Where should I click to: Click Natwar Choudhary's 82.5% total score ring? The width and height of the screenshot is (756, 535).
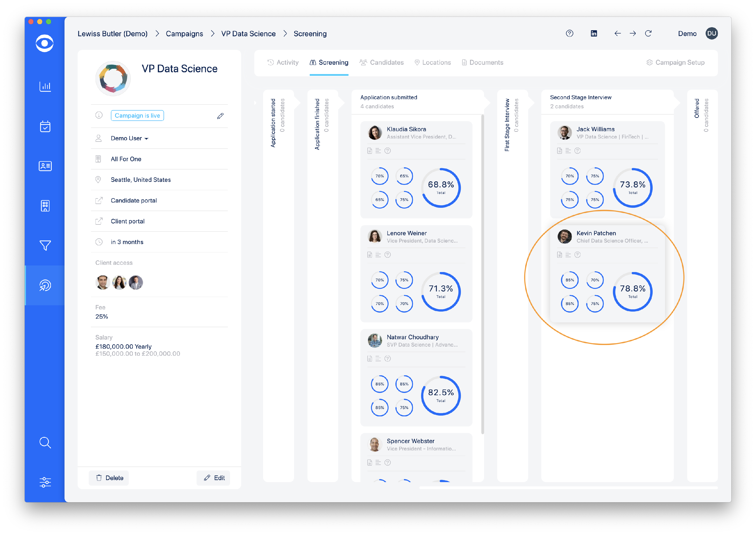[x=440, y=395]
